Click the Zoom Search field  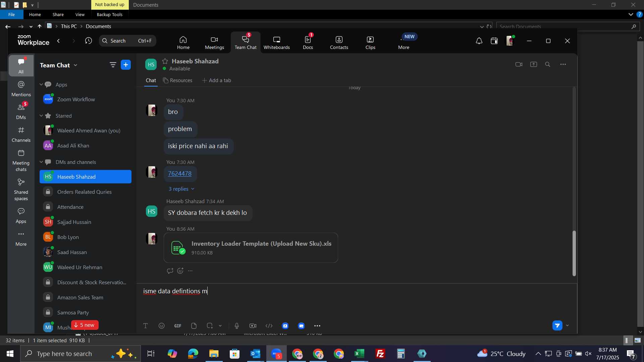(127, 41)
